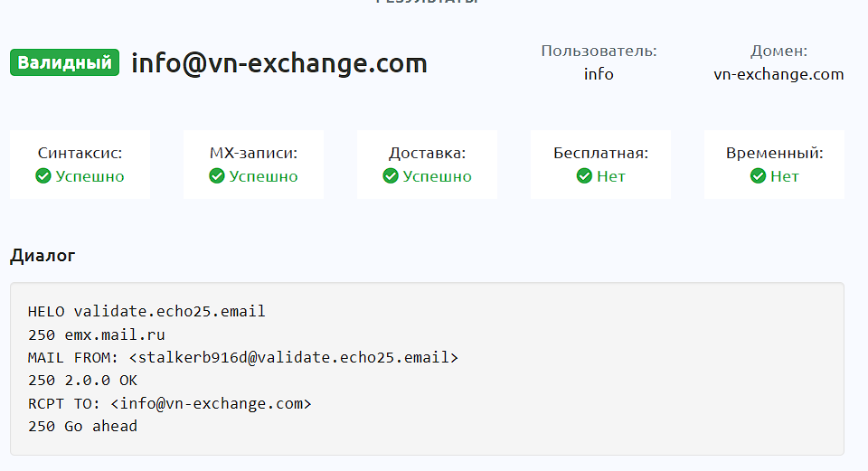Click the green check icon under Синтаксис
The width and height of the screenshot is (868, 471).
point(42,176)
